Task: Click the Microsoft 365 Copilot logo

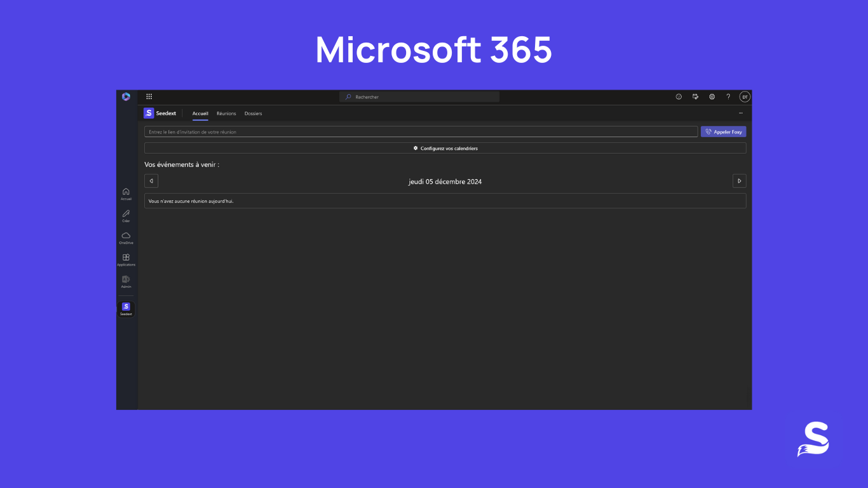Action: point(126,97)
